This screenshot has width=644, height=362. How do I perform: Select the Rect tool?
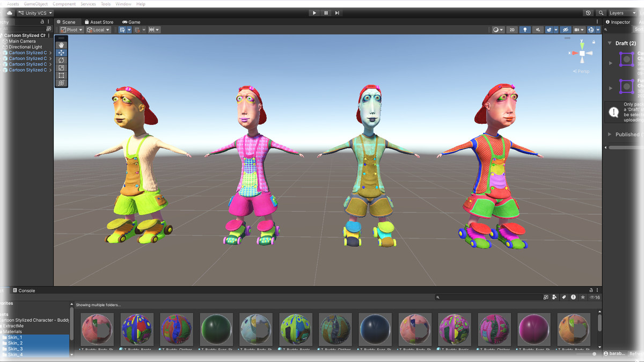point(61,75)
